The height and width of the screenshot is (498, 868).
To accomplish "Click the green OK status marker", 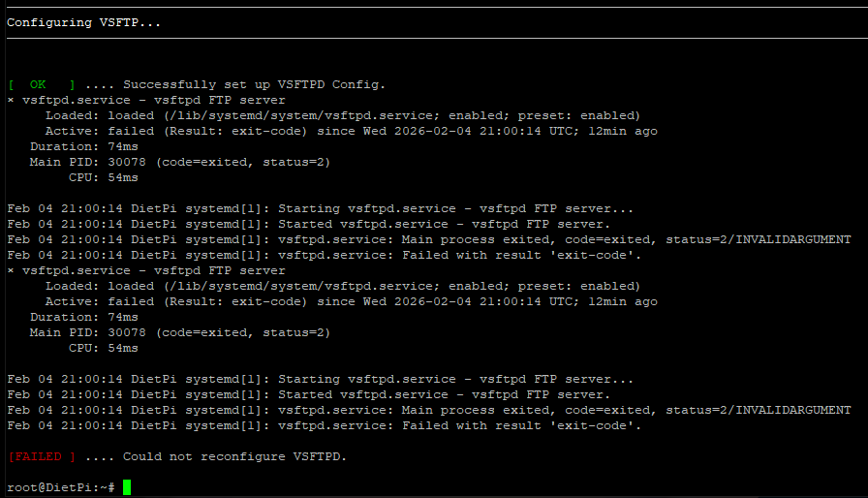I will click(x=42, y=84).
